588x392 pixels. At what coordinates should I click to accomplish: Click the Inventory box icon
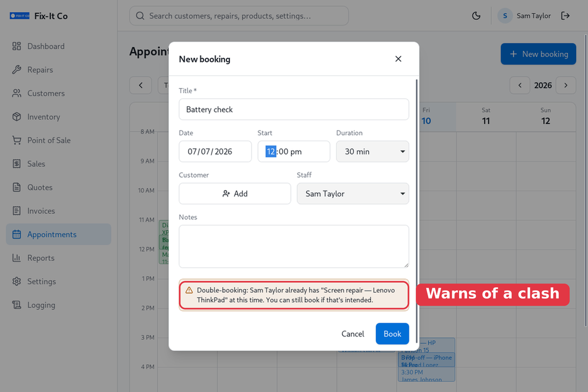click(x=17, y=117)
